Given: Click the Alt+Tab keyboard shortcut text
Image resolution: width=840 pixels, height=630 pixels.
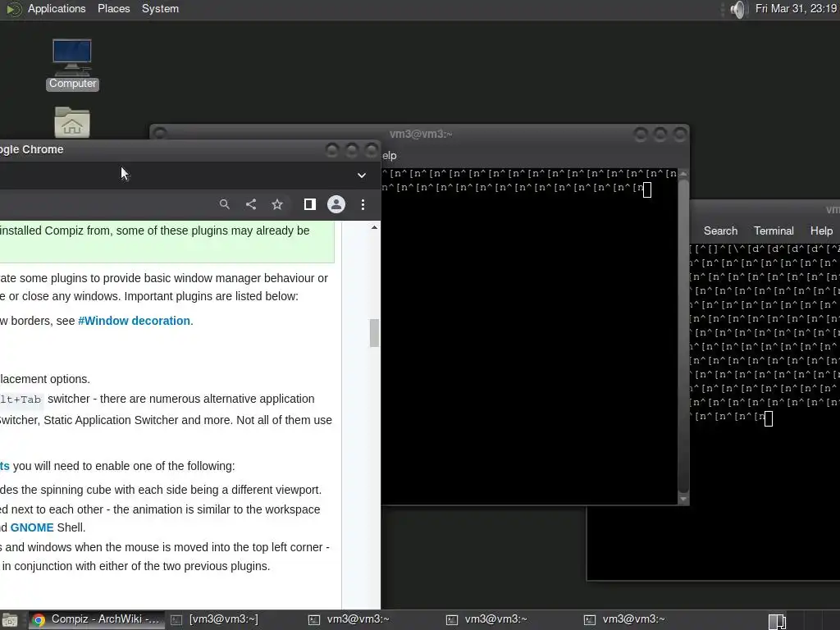Looking at the screenshot, I should coord(21,399).
